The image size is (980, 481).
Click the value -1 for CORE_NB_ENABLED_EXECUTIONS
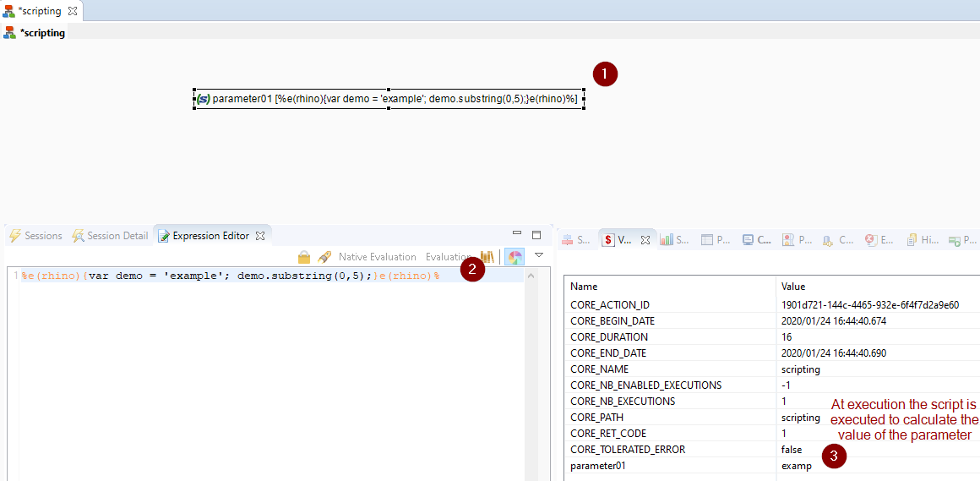coord(786,385)
